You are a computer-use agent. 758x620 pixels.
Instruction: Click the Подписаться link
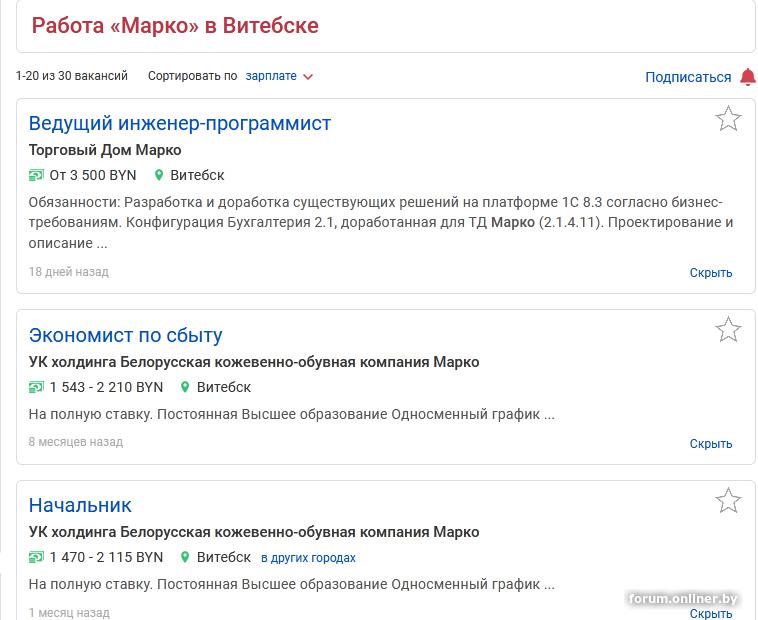tap(688, 77)
